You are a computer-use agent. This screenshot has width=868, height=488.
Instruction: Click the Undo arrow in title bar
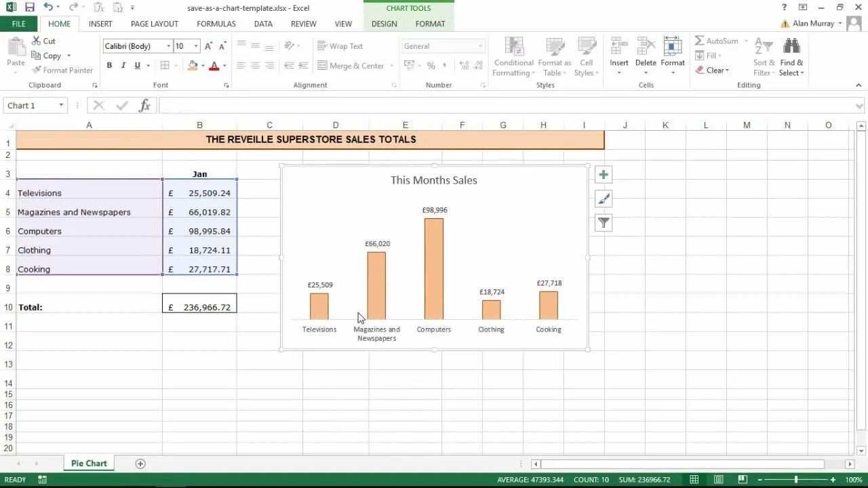(47, 7)
